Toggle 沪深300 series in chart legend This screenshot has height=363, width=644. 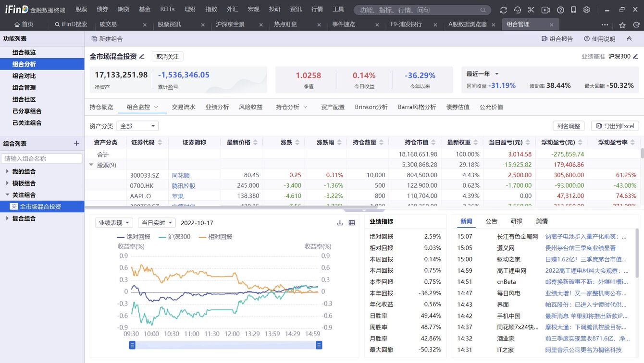click(x=174, y=237)
